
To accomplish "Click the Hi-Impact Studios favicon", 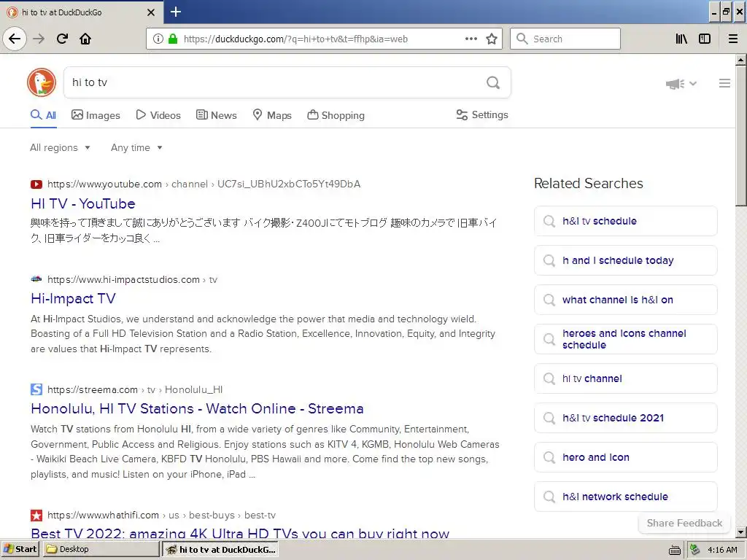I will 36,279.
